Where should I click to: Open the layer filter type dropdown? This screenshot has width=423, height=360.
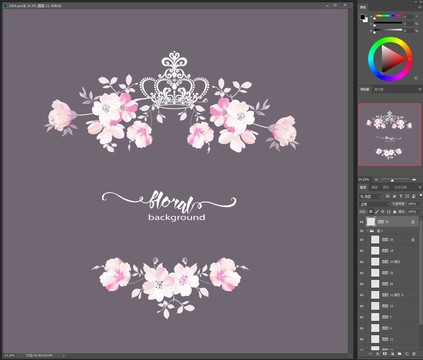point(370,196)
